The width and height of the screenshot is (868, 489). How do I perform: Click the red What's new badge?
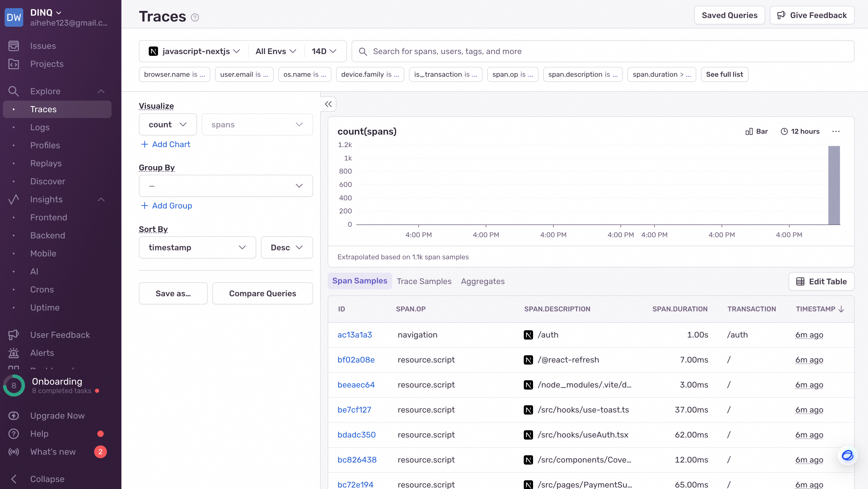click(101, 452)
